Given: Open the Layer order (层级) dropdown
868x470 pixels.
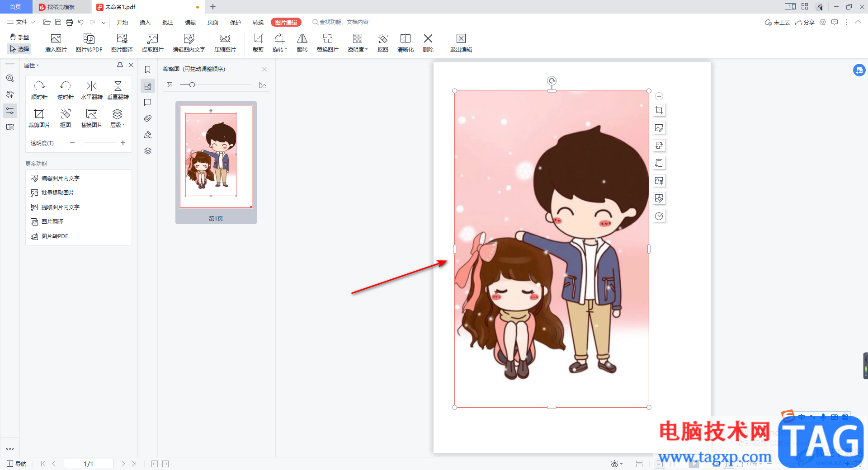Looking at the screenshot, I should [118, 118].
